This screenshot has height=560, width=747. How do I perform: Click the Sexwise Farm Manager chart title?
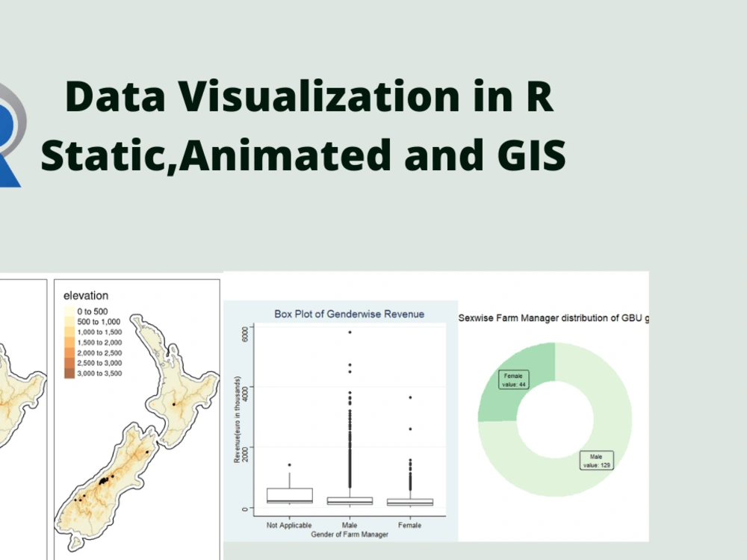[554, 317]
